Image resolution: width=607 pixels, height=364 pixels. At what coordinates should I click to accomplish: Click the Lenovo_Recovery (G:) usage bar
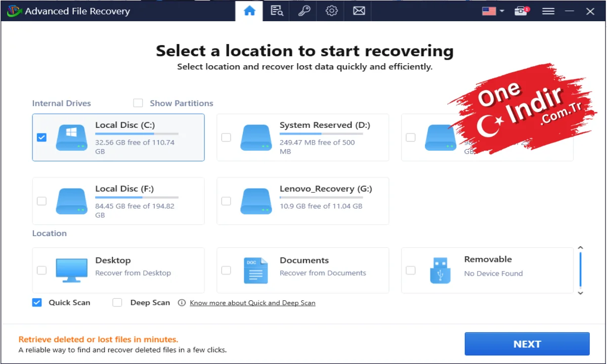[321, 198]
